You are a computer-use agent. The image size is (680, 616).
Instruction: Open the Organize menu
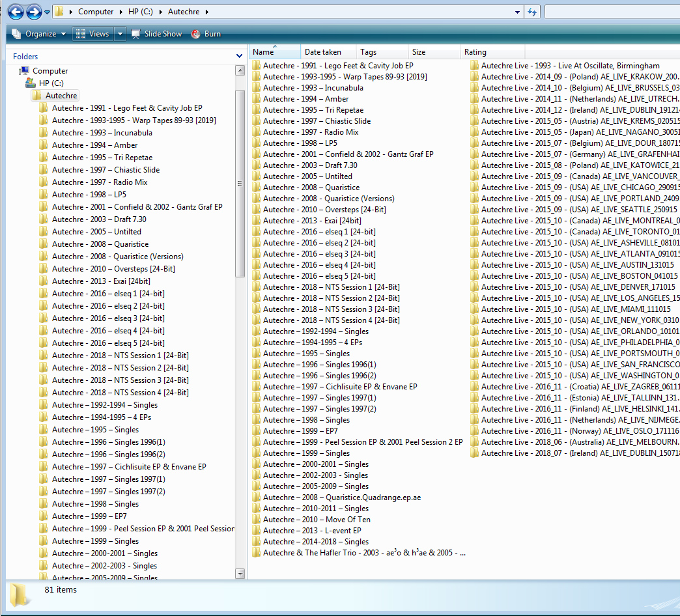(39, 34)
